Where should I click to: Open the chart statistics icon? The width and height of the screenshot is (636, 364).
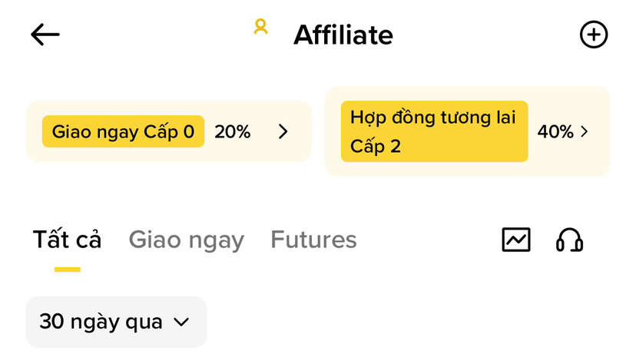click(x=516, y=240)
